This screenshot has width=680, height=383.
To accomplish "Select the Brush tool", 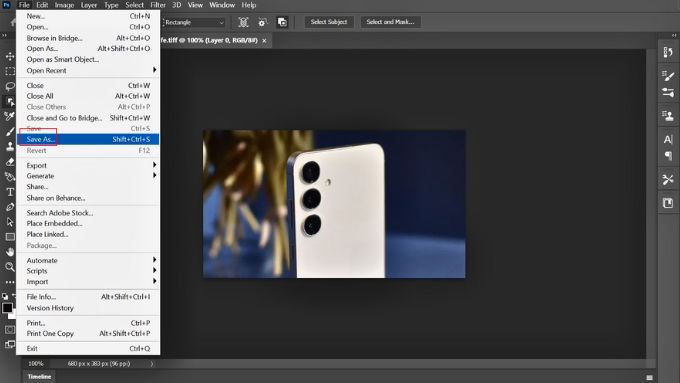I will coord(10,131).
